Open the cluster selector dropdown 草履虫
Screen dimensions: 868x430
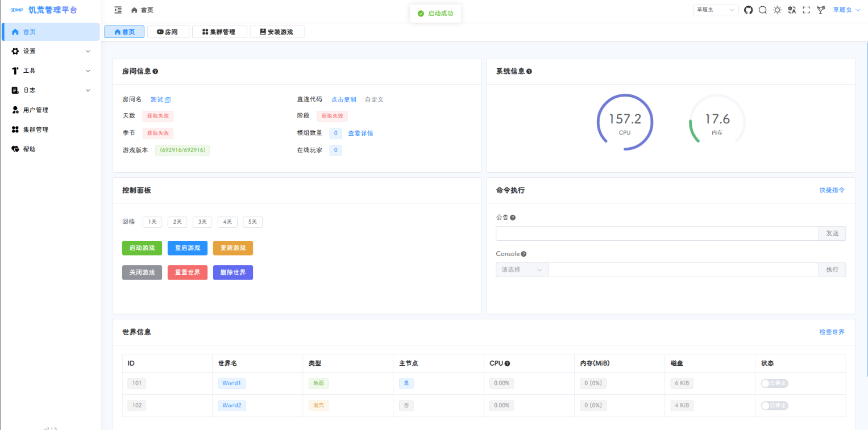pos(716,10)
